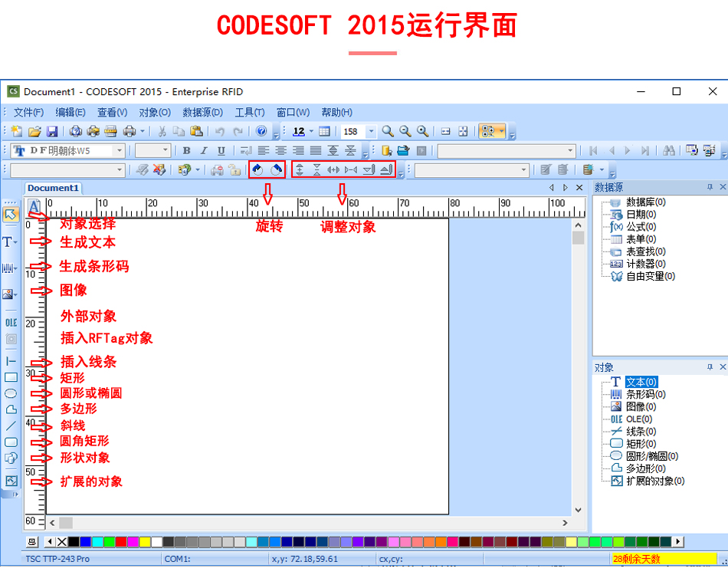Switch to the Document1 tab
Viewport: 728px width, 575px height.
coord(53,188)
